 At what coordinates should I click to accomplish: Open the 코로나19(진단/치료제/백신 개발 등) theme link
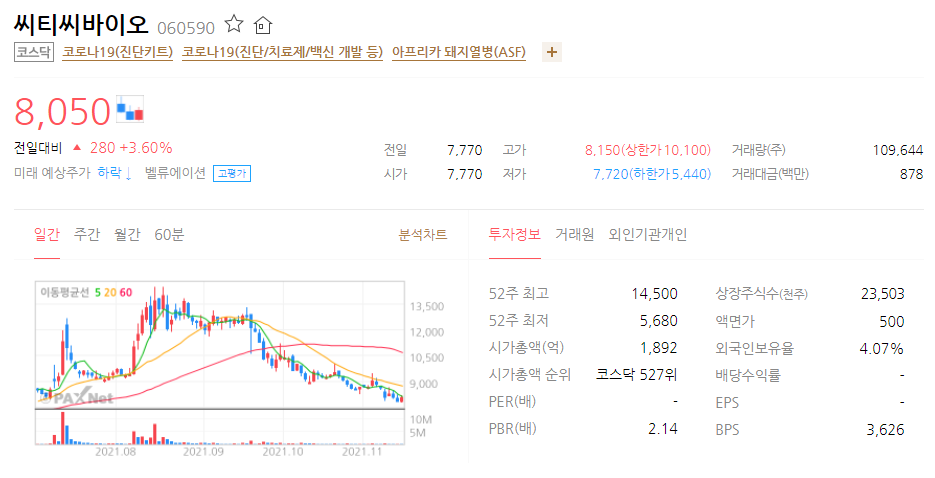point(282,52)
